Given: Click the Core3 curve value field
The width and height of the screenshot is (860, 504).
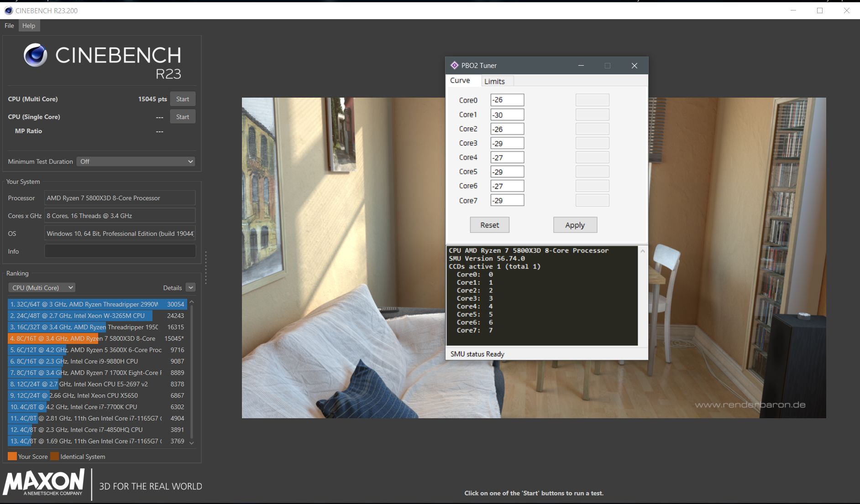Looking at the screenshot, I should click(507, 143).
